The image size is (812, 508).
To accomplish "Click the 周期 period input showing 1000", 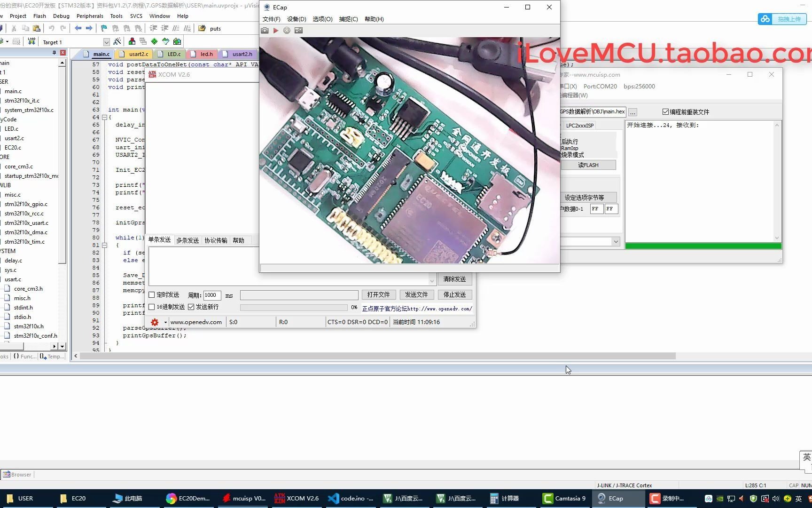I will pos(211,295).
